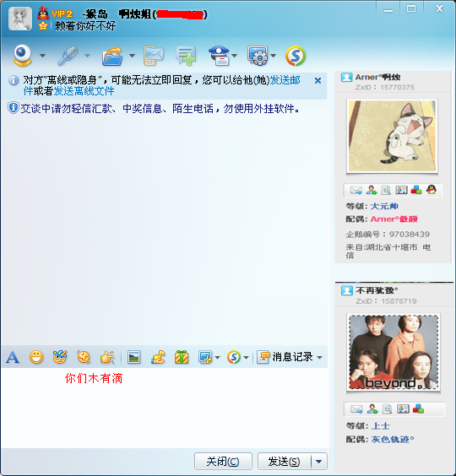The height and width of the screenshot is (476, 456).
Task: Open send button options dropdown arrow
Action: click(x=319, y=462)
